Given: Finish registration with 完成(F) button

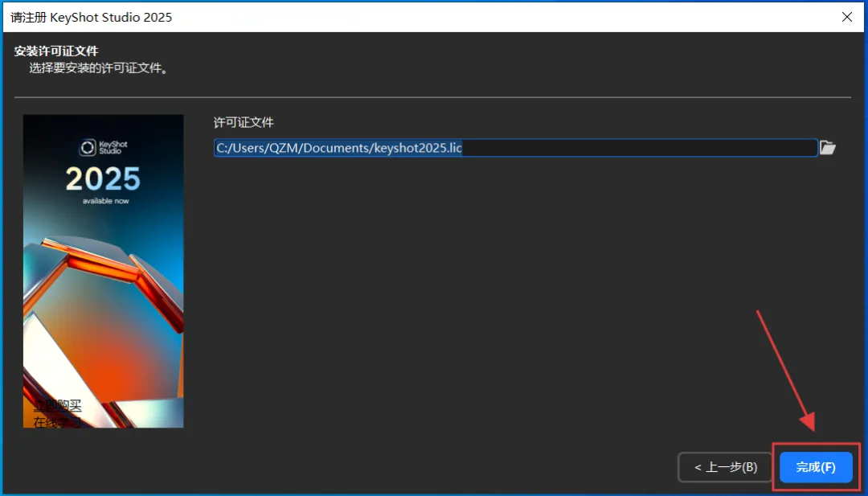Looking at the screenshot, I should pos(816,467).
